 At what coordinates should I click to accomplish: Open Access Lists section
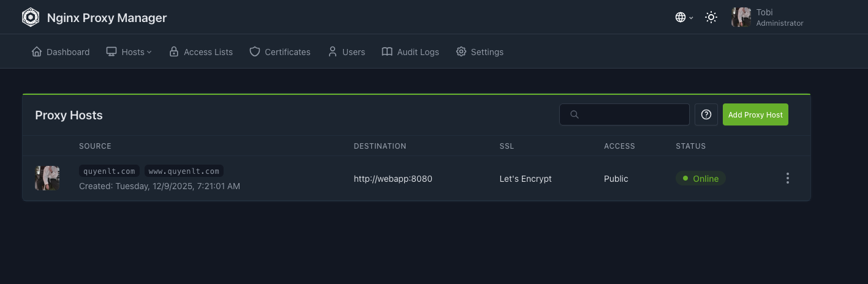point(201,52)
